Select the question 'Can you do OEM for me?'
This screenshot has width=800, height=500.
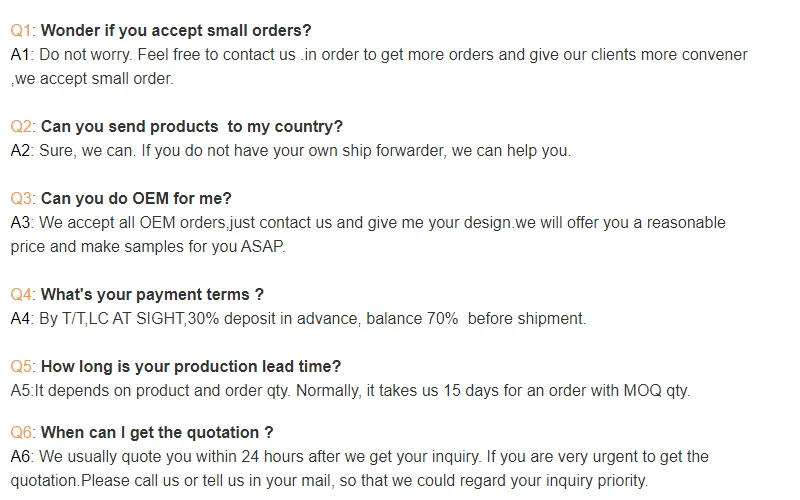[136, 199]
